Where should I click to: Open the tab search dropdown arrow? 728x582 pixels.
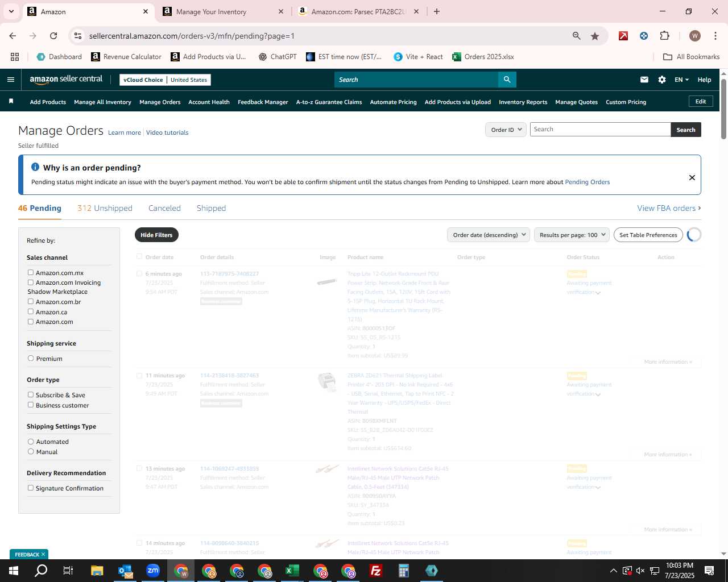coord(11,11)
